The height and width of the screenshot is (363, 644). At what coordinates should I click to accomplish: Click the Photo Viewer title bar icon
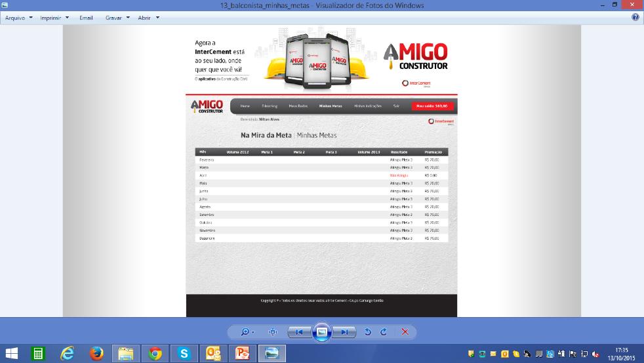5,5
